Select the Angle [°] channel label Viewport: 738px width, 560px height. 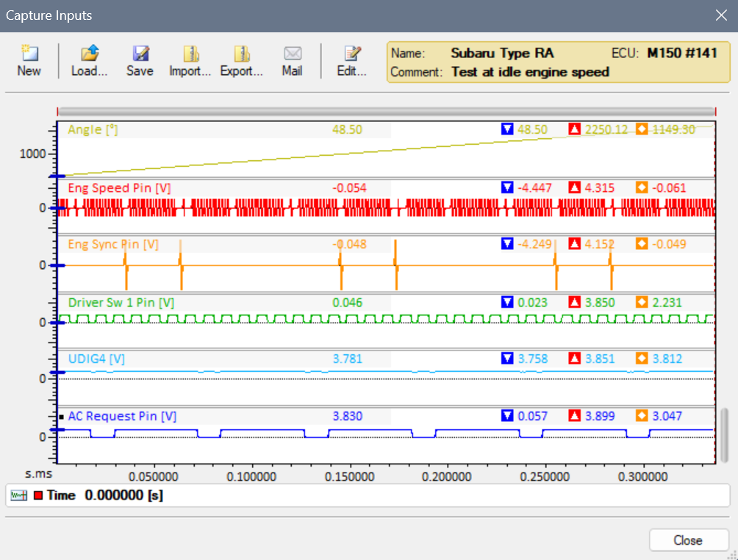coord(93,129)
